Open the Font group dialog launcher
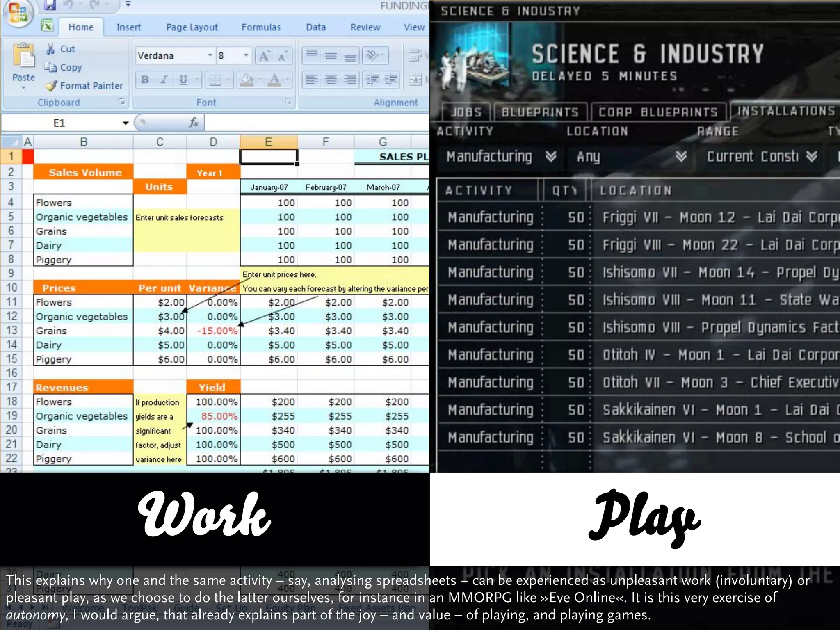This screenshot has width=840, height=630. pyautogui.click(x=288, y=102)
